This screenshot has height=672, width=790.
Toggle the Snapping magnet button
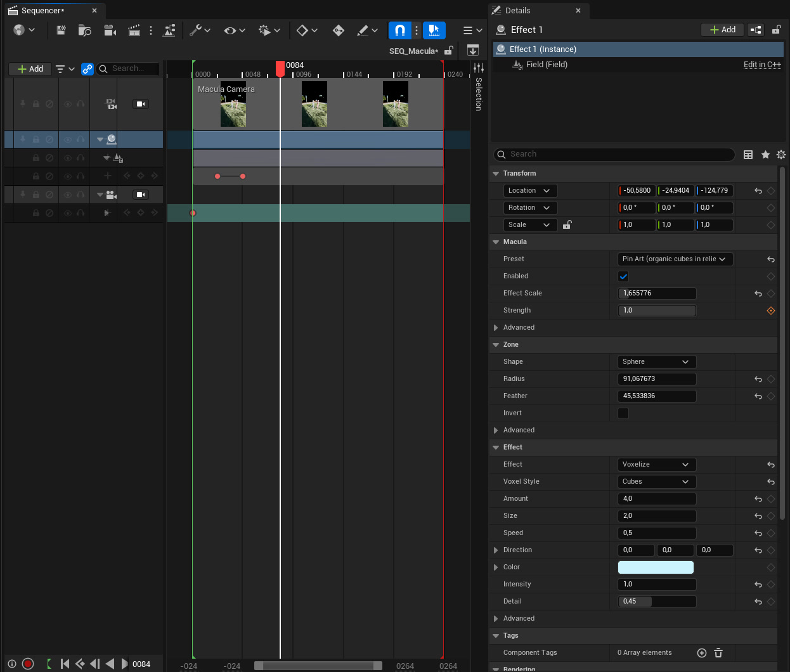pyautogui.click(x=399, y=30)
